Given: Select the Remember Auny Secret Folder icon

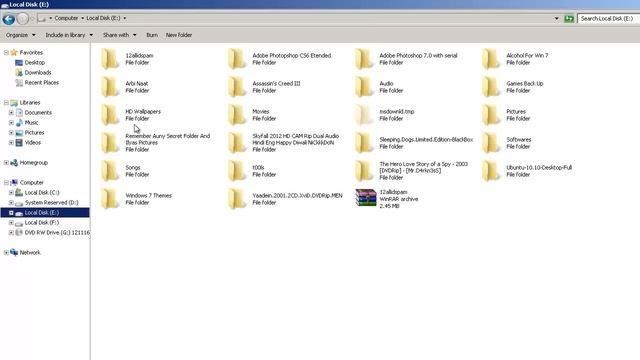Looking at the screenshot, I should click(109, 143).
